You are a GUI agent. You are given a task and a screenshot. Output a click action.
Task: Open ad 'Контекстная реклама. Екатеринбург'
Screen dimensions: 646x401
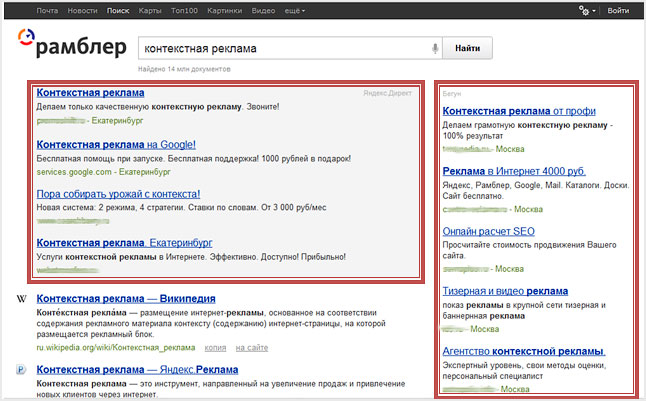pyautogui.click(x=124, y=243)
